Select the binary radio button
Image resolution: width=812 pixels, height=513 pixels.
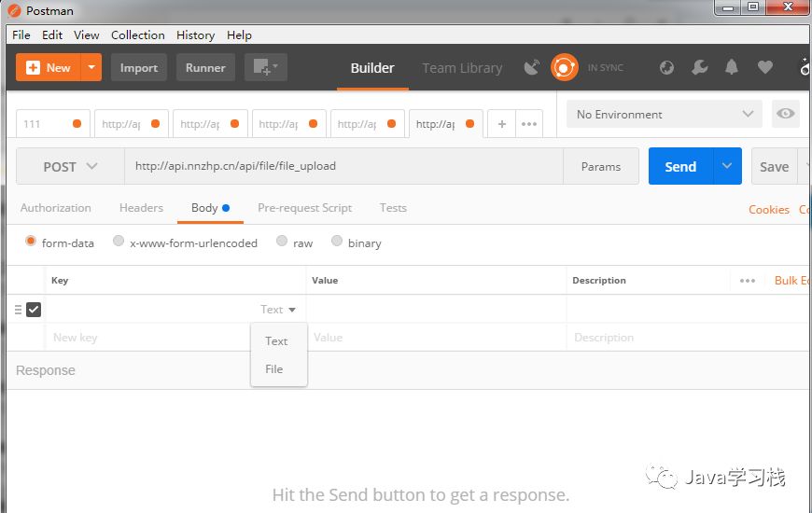pos(337,242)
